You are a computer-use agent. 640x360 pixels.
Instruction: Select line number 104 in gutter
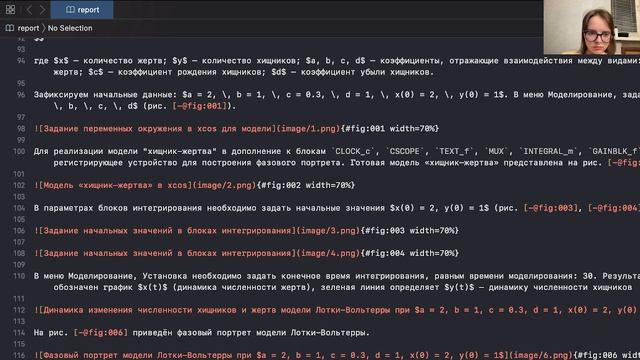point(19,208)
